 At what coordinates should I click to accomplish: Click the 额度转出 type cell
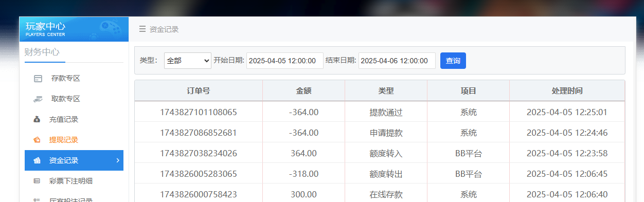pyautogui.click(x=386, y=174)
